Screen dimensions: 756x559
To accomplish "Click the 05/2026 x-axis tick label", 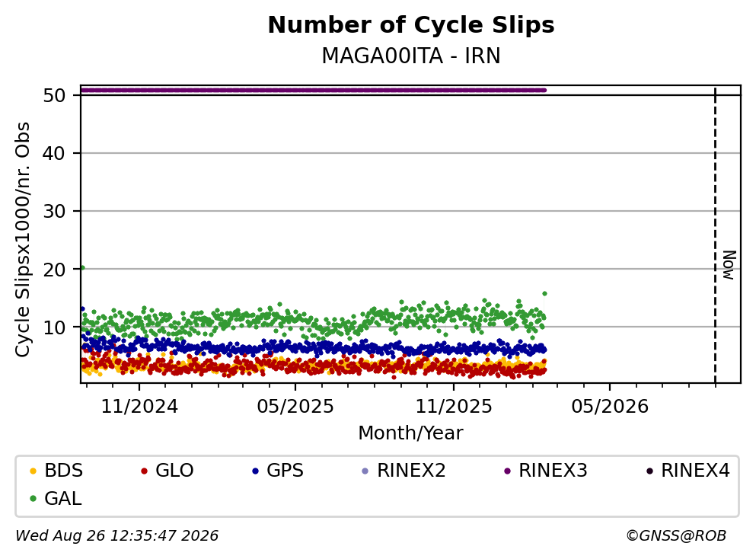I will (610, 407).
